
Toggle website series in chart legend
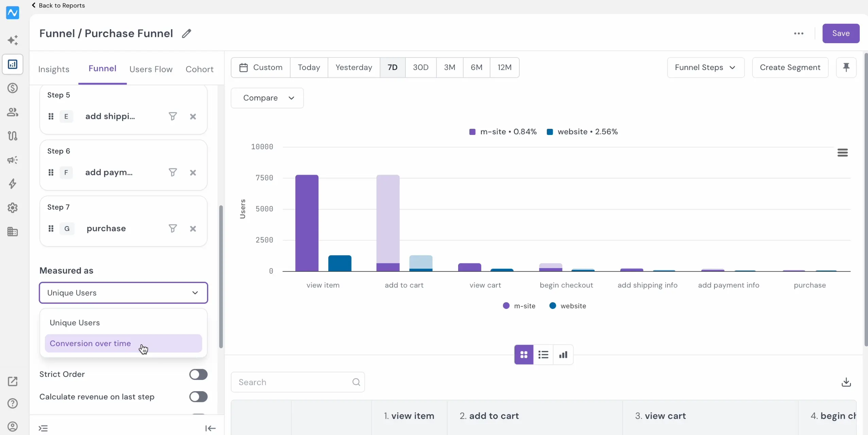[568, 306]
